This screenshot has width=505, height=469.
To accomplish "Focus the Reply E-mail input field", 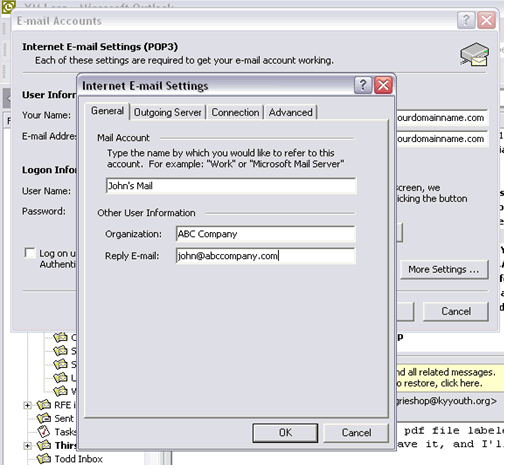I will (266, 256).
